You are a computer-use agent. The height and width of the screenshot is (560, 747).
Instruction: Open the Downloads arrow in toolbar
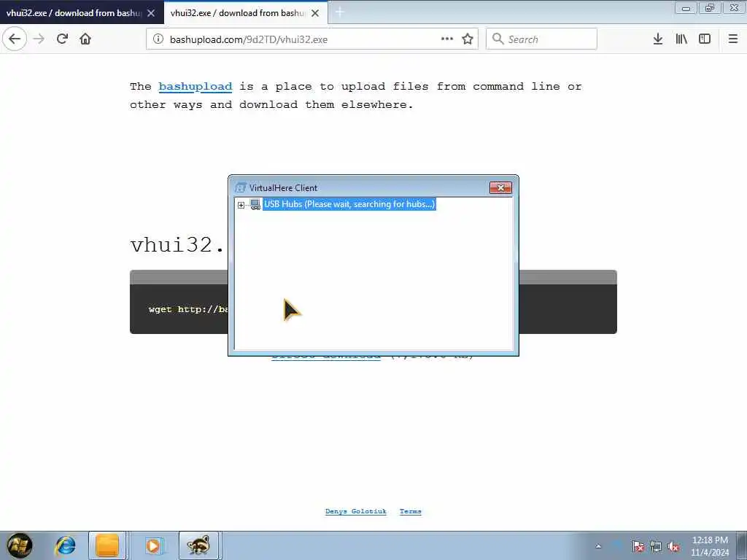658,39
